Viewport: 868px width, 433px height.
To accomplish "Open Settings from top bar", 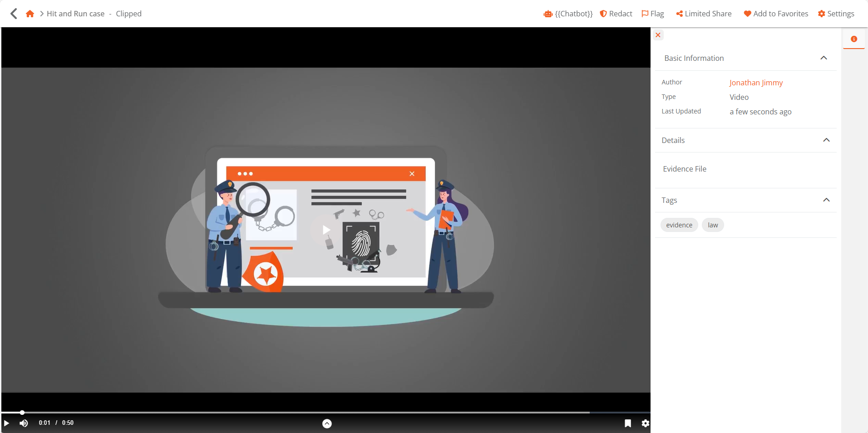I will pyautogui.click(x=836, y=14).
